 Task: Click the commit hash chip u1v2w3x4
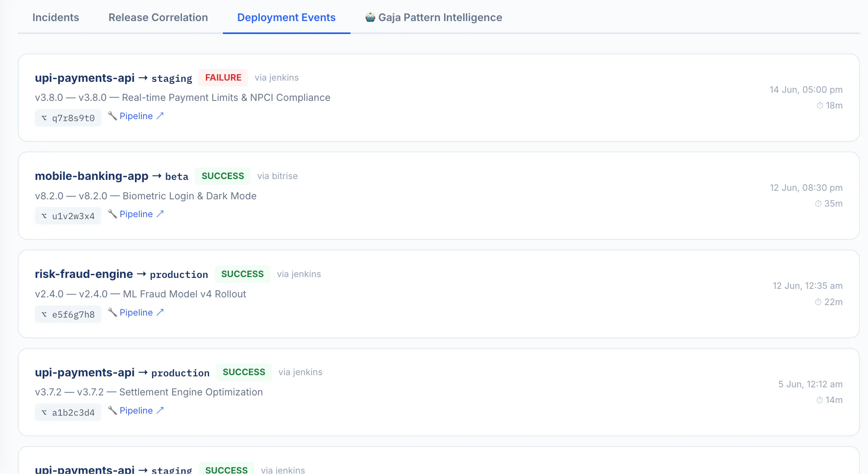coord(68,216)
